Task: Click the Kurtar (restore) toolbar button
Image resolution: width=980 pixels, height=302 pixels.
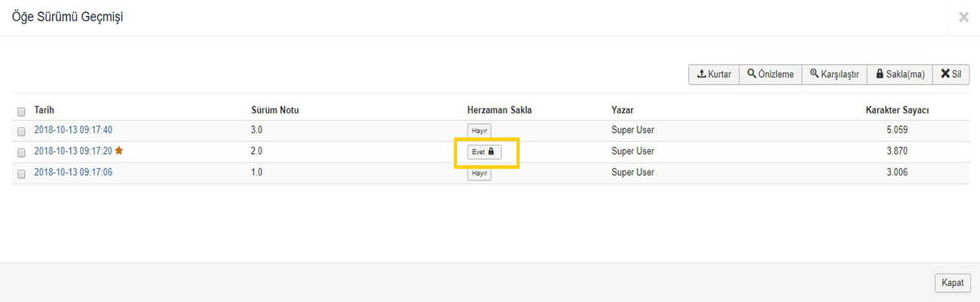Action: (714, 74)
